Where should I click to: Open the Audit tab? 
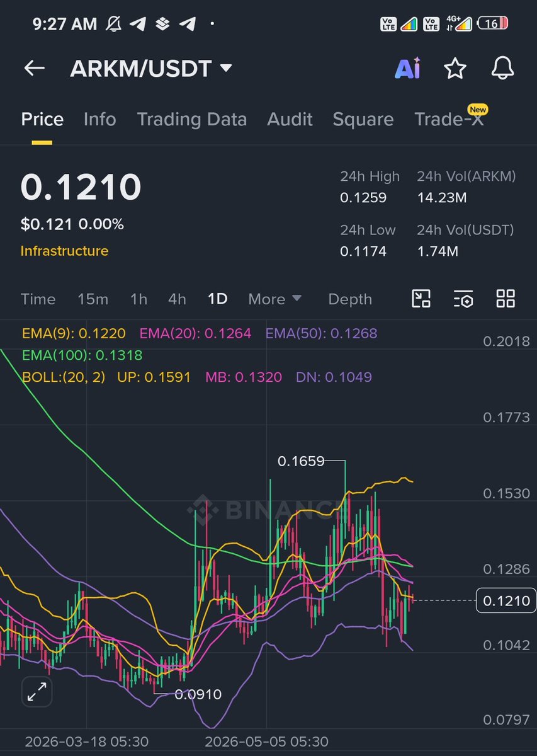(x=290, y=119)
